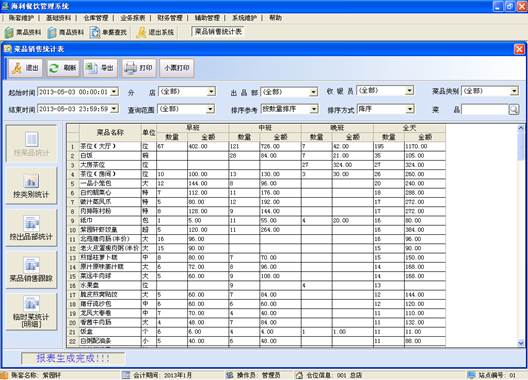Select the 按出品部统计 sidebar icon

31,227
